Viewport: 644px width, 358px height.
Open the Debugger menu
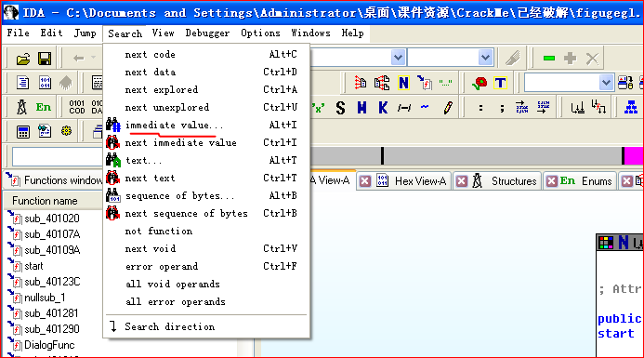click(x=207, y=33)
